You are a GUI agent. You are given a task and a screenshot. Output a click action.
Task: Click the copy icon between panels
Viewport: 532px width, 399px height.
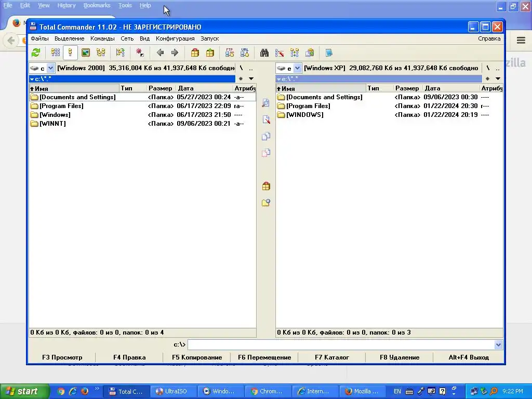pyautogui.click(x=266, y=136)
